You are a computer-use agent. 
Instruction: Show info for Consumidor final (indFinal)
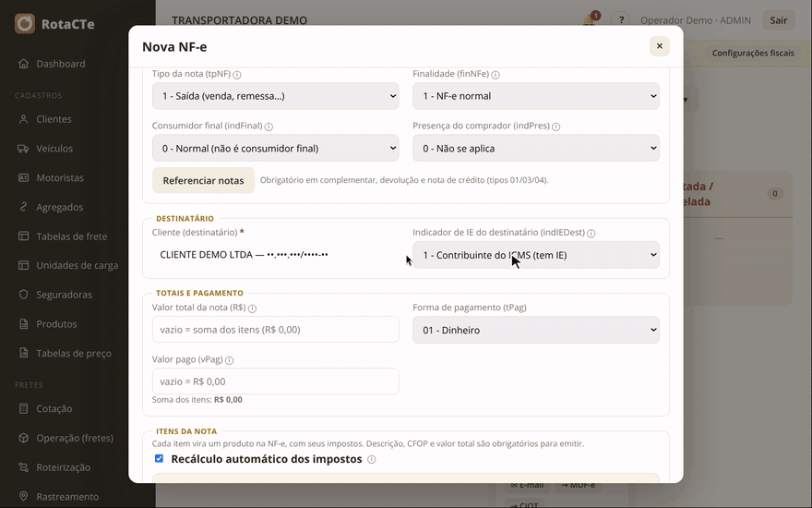269,127
